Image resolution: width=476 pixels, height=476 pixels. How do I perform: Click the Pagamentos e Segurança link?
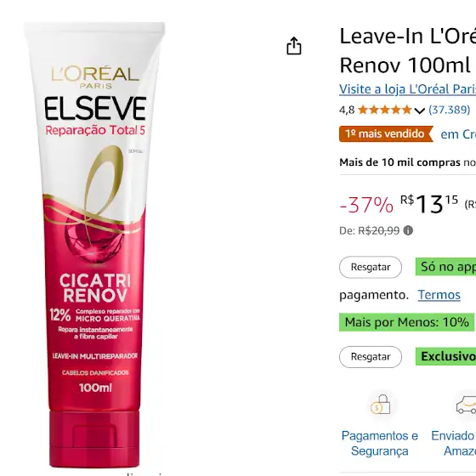point(379,443)
